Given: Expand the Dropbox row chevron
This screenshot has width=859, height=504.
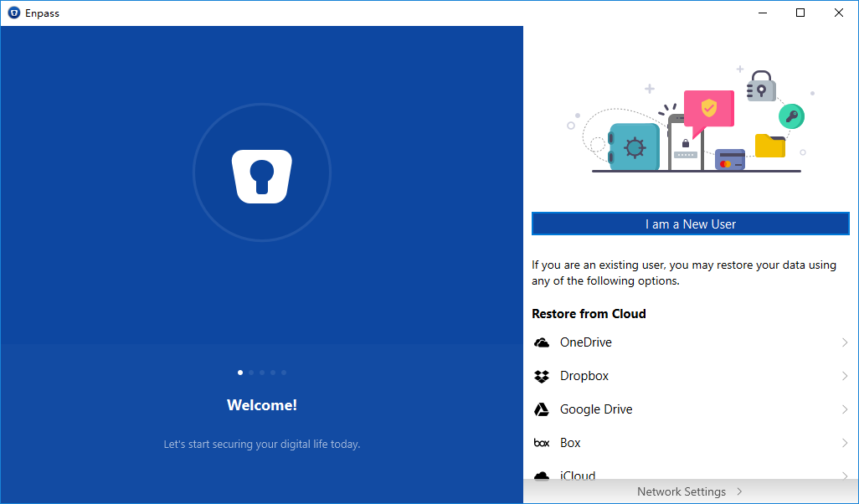Looking at the screenshot, I should pyautogui.click(x=845, y=376).
